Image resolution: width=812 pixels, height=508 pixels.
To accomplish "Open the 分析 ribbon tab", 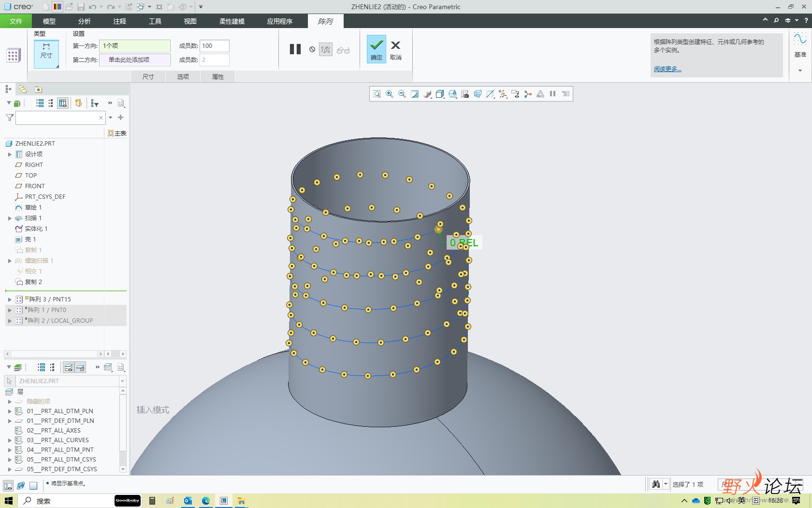I will 85,21.
